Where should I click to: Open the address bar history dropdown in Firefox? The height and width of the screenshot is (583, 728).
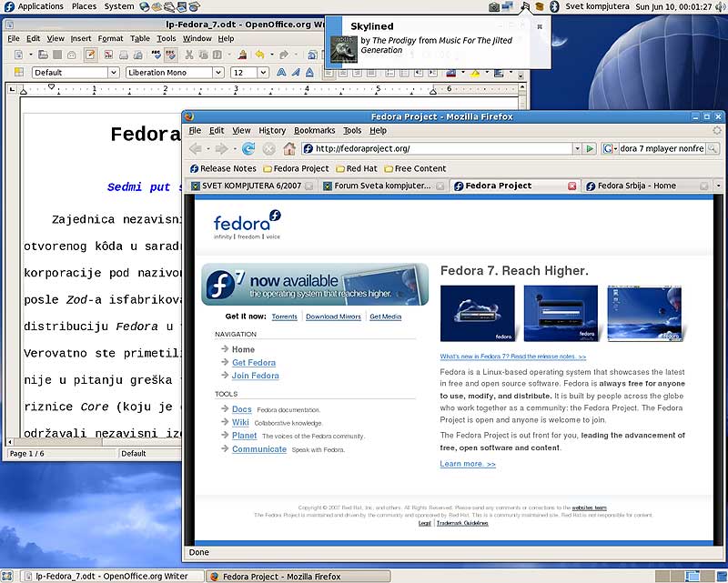[577, 148]
